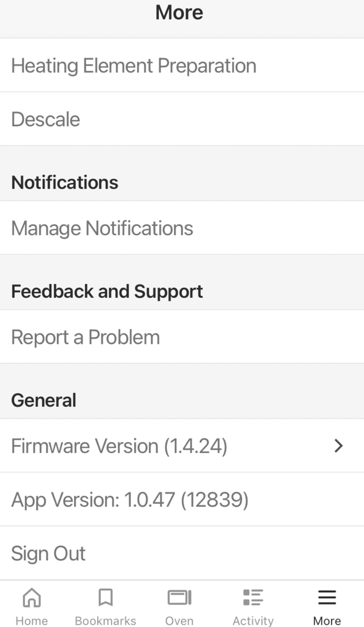Select the Descale option
Image resolution: width=364 pixels, height=627 pixels.
pos(182,119)
